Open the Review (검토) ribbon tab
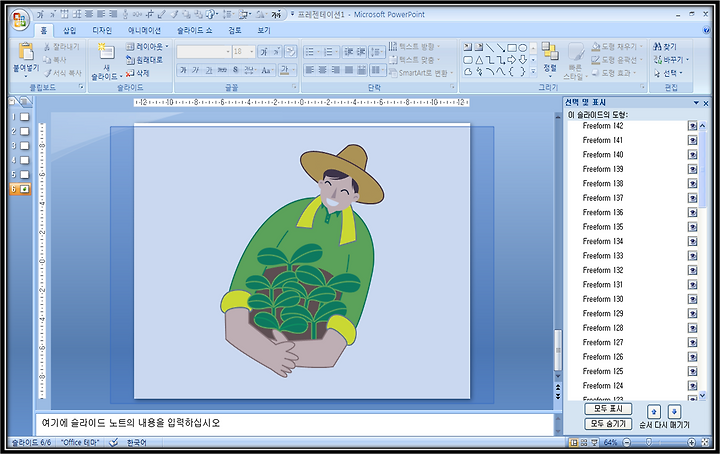Image resolution: width=720 pixels, height=454 pixels. 235,30
